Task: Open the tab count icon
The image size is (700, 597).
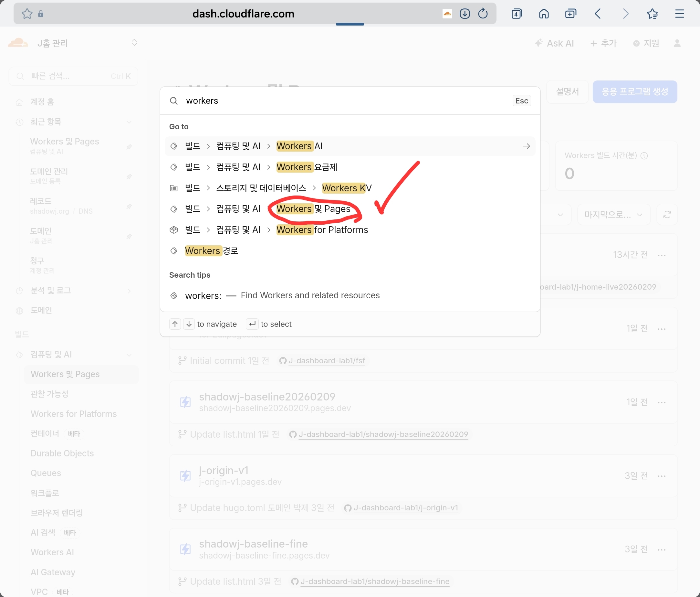Action: coord(517,14)
